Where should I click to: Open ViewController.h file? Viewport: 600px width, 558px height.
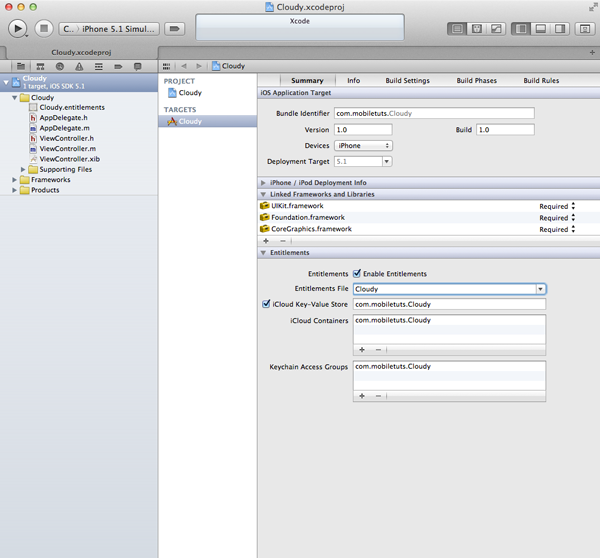[x=62, y=139]
